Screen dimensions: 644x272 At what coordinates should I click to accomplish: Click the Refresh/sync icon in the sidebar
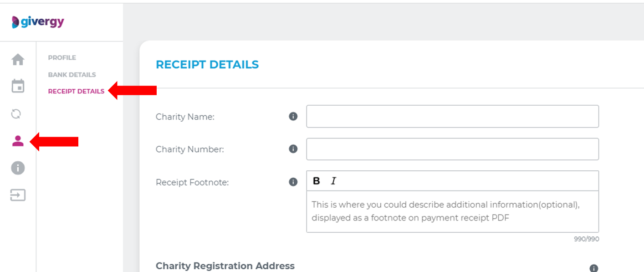(17, 113)
